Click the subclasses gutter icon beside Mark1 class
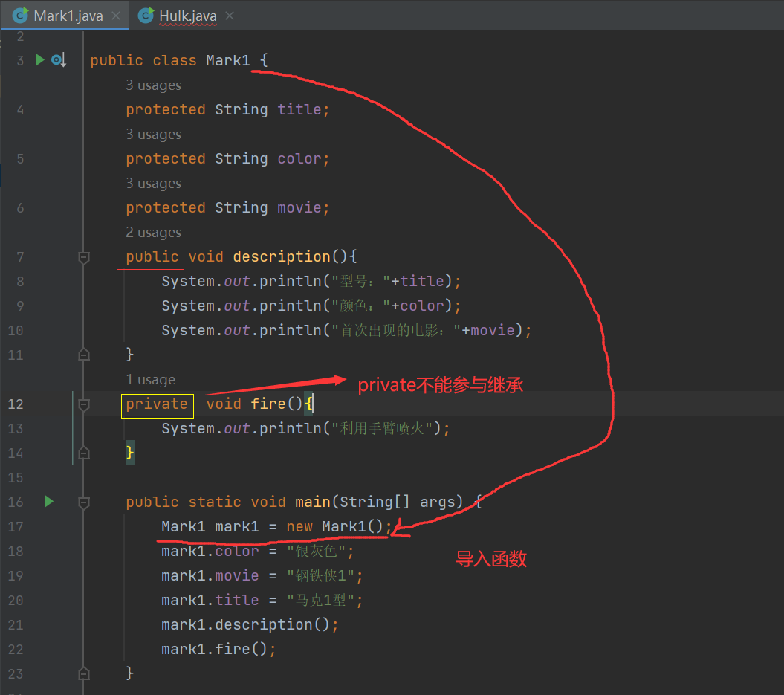The height and width of the screenshot is (695, 784). [59, 60]
